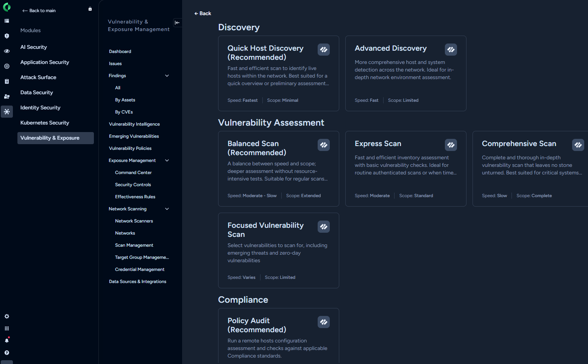This screenshot has width=588, height=364.
Task: Choose the Policy Audit (Recommended) title
Action: 257,325
